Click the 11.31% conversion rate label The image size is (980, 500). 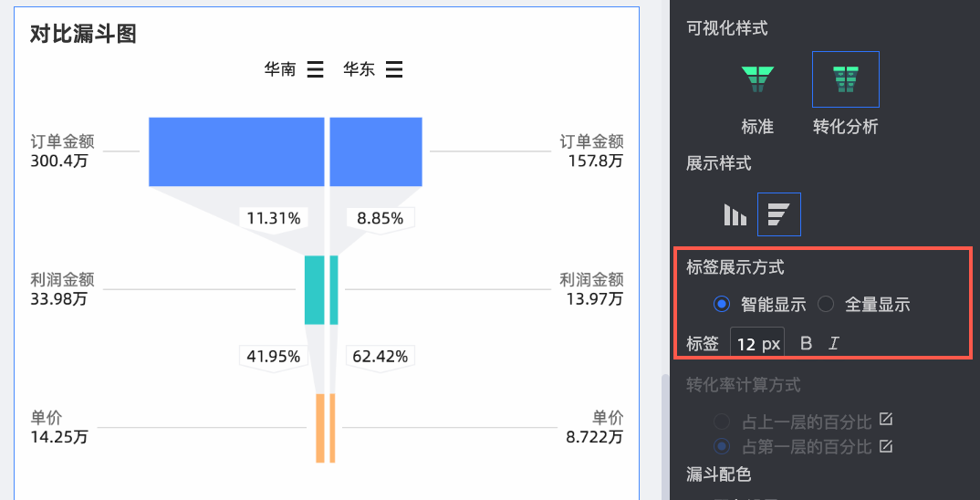tap(275, 218)
